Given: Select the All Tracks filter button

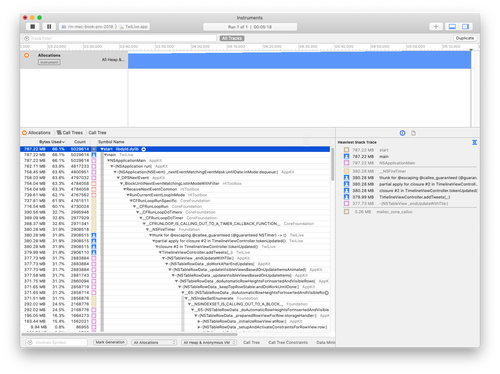Looking at the screenshot, I should (232, 38).
